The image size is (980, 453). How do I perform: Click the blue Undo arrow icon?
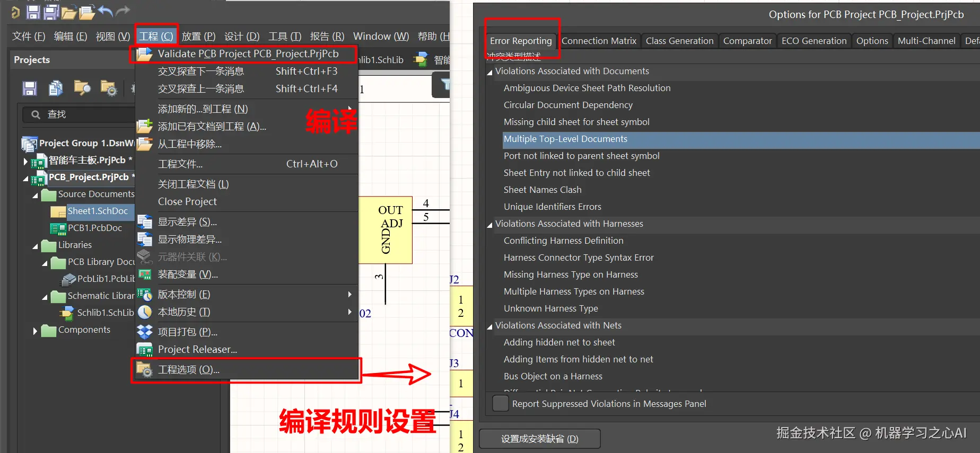tap(106, 11)
